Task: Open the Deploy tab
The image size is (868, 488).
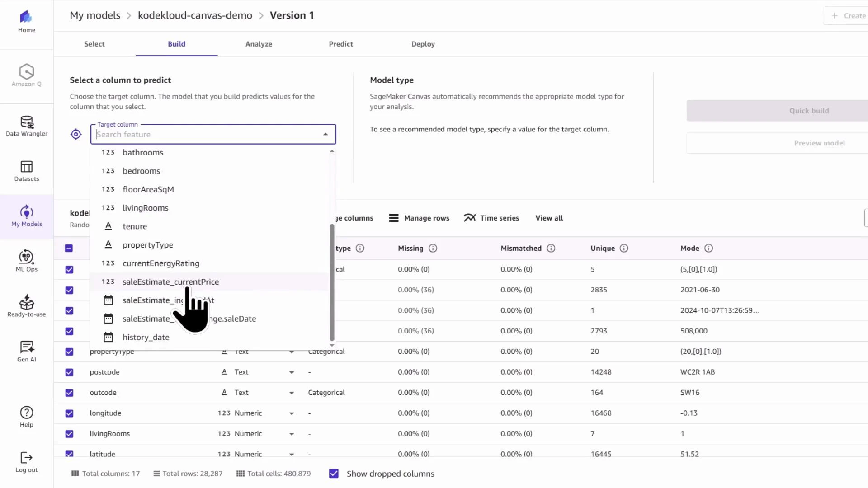Action: (x=423, y=44)
